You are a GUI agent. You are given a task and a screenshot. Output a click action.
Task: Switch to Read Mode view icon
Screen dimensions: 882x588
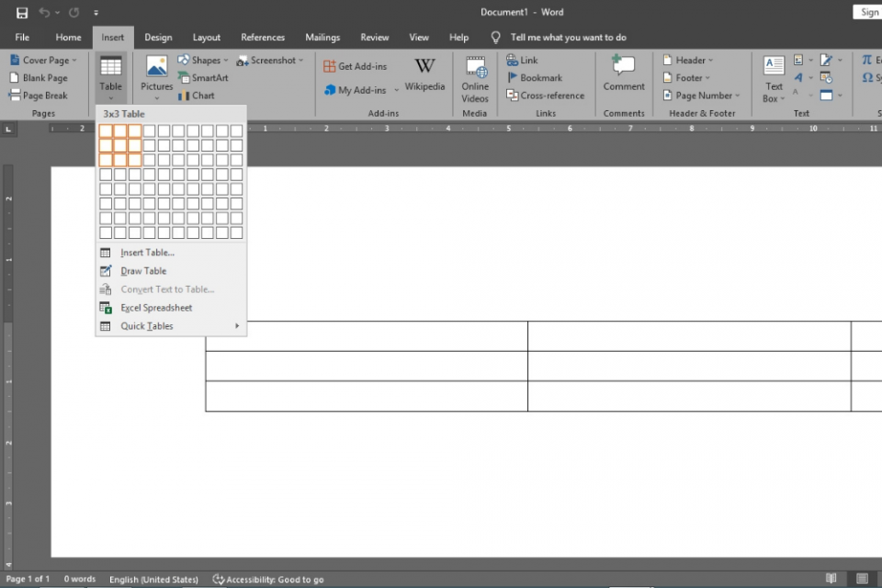pyautogui.click(x=831, y=579)
